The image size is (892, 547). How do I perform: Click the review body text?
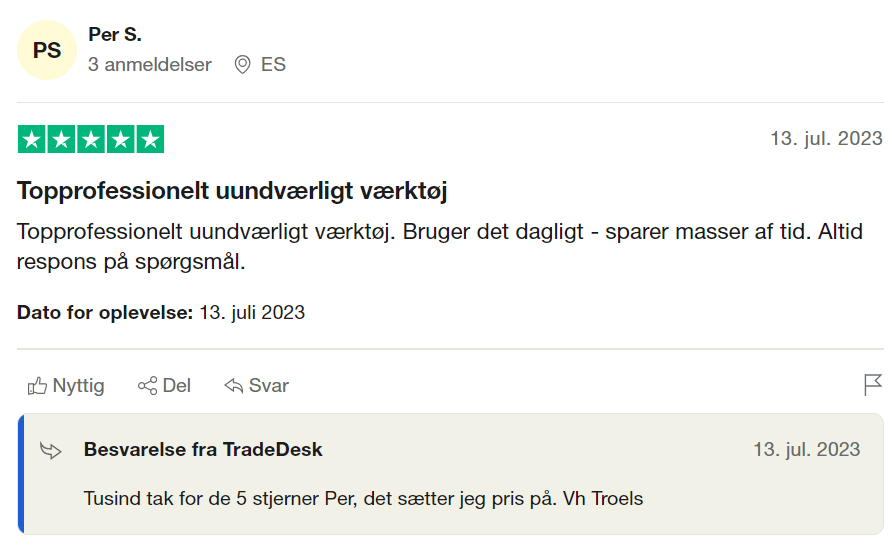(440, 246)
